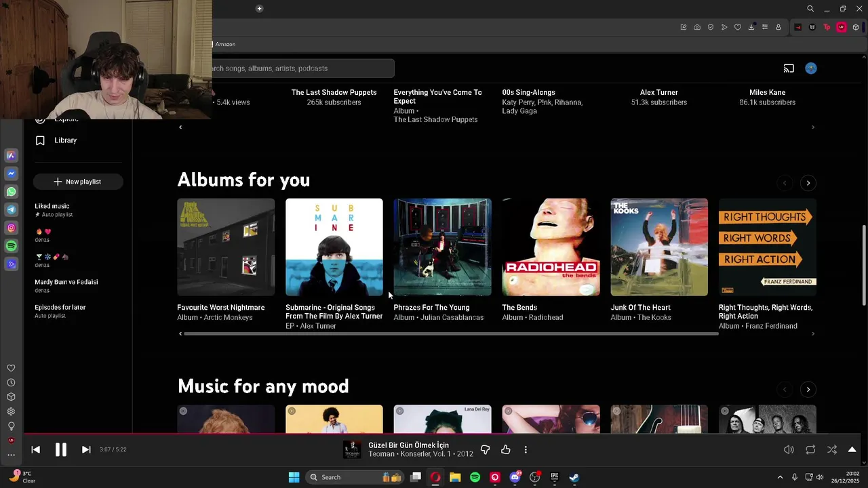This screenshot has height=488, width=868.
Task: Like the current song with thumbs up
Action: [x=506, y=449]
